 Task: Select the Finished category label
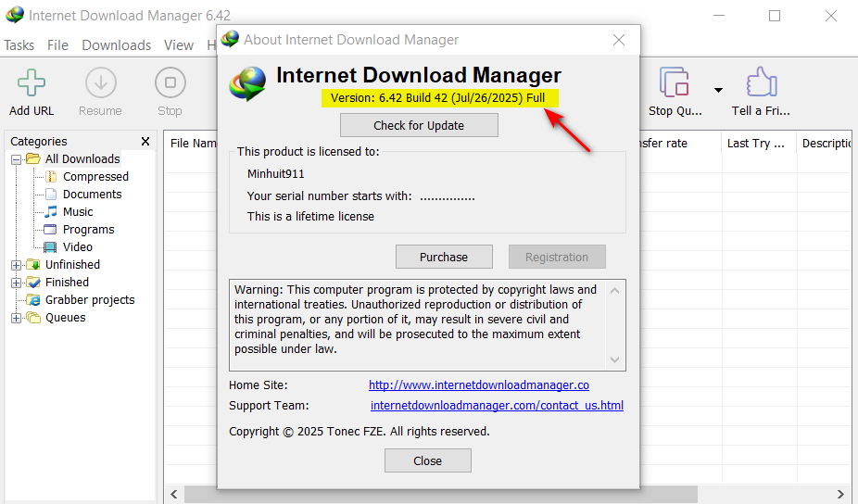tap(67, 282)
